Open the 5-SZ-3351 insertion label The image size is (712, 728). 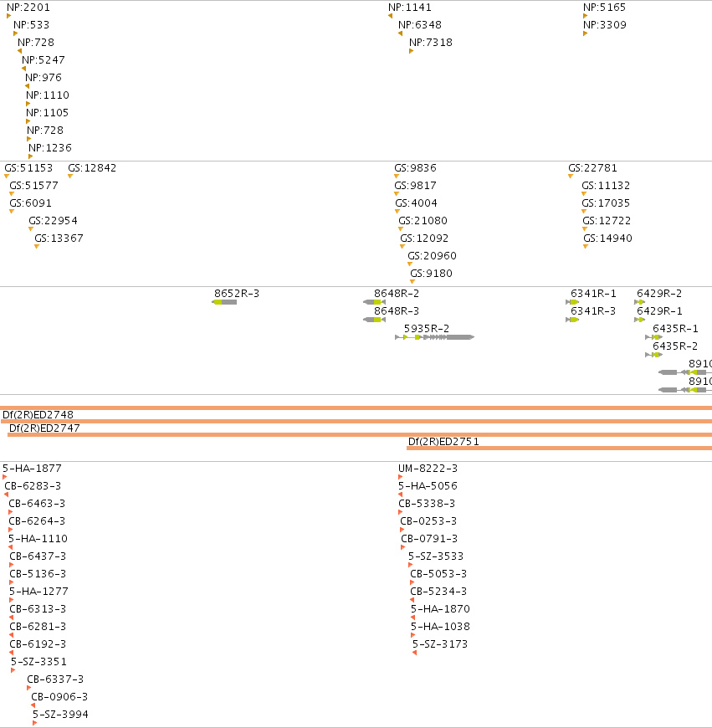(39, 662)
